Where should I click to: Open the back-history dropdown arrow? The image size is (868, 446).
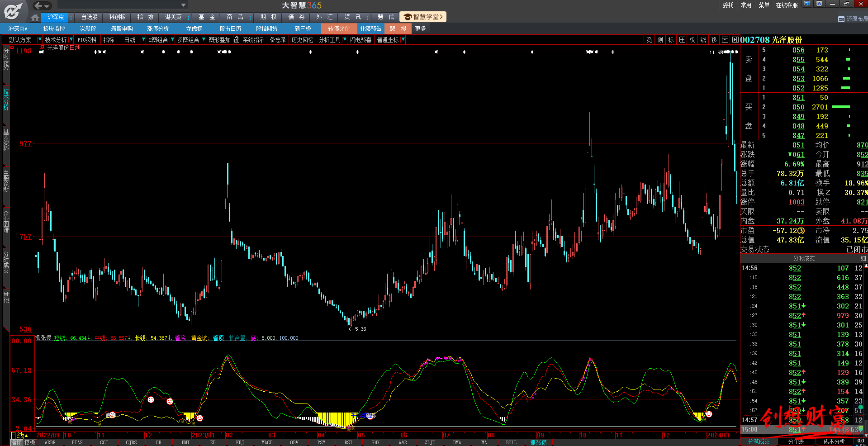pyautogui.click(x=47, y=6)
